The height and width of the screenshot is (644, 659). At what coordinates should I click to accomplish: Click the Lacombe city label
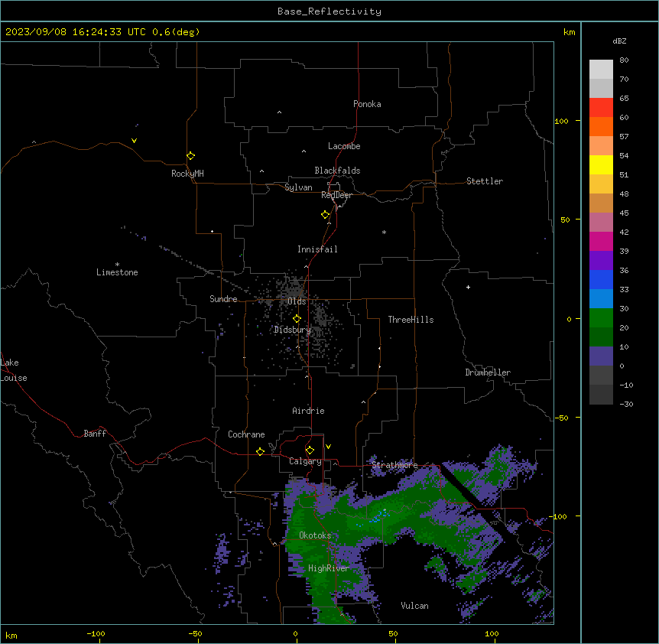click(x=344, y=146)
